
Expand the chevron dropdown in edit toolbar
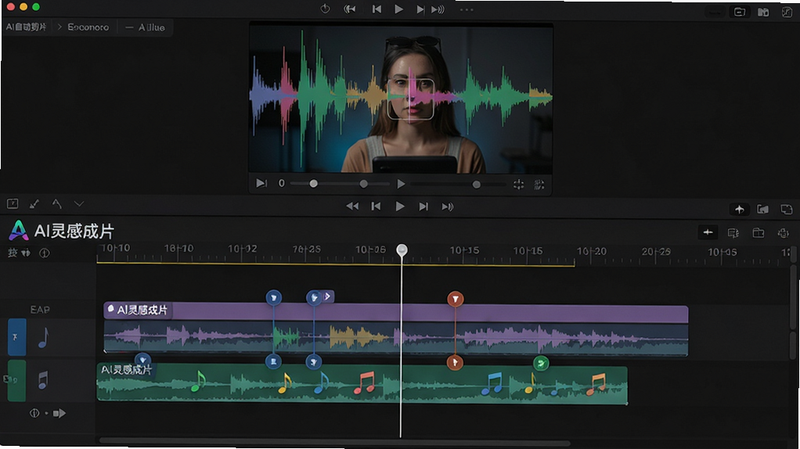point(79,204)
